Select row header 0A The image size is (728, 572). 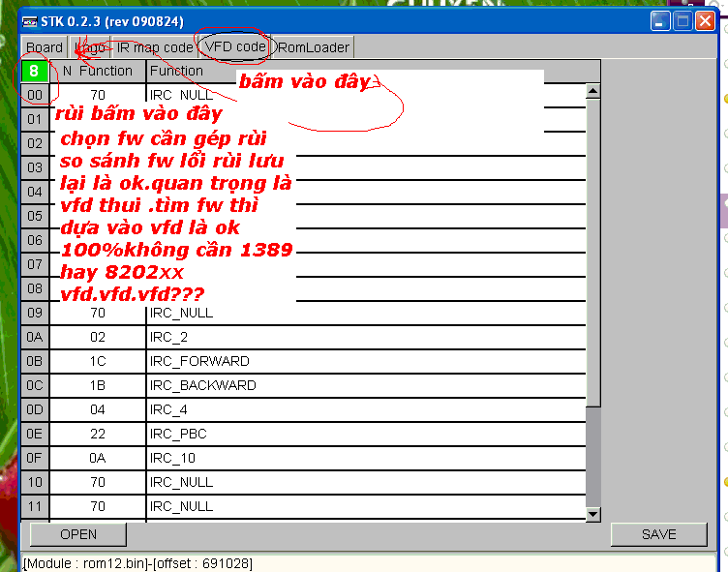coord(35,337)
